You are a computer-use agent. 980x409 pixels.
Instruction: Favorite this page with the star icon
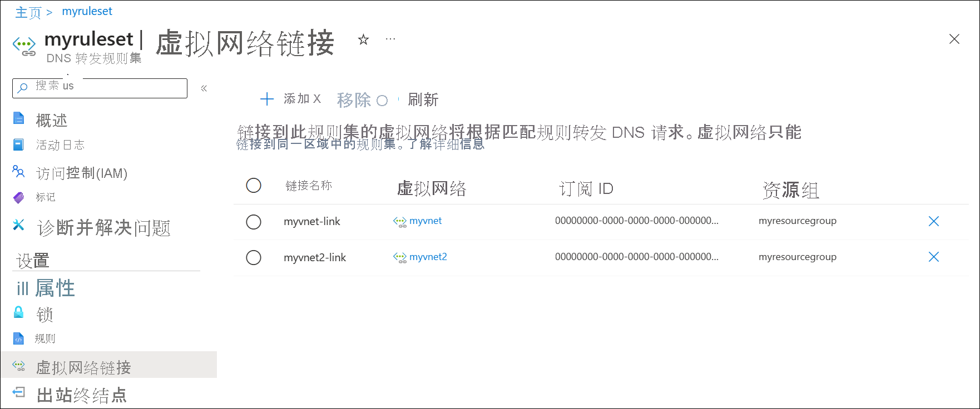click(363, 39)
